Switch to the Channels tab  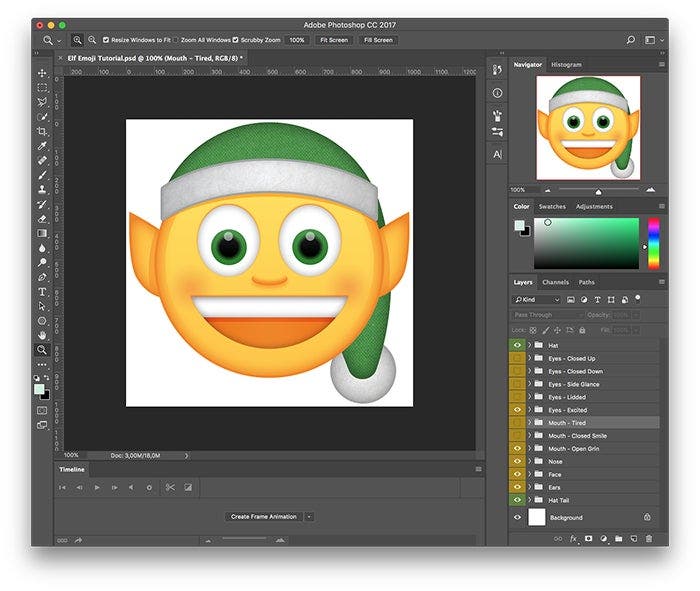pos(555,282)
